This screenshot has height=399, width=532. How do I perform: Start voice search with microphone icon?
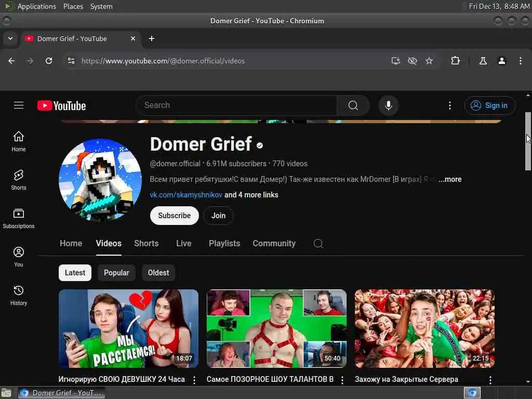pos(389,105)
